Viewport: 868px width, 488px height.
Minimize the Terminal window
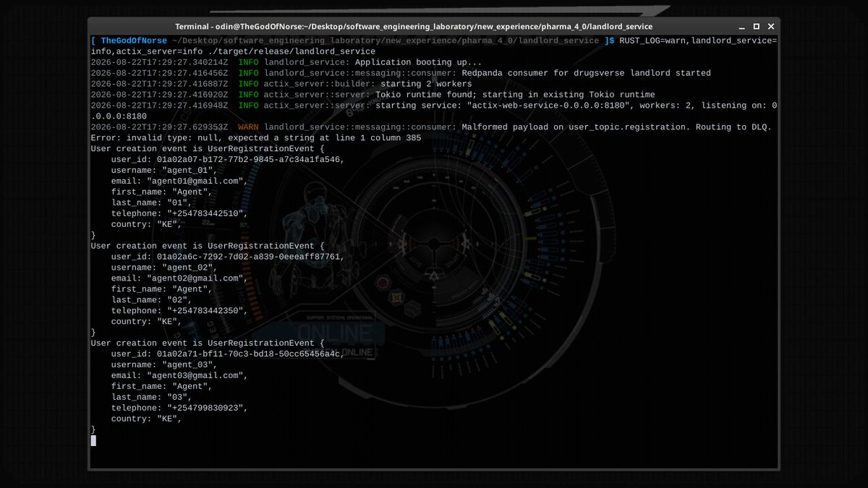(x=743, y=26)
